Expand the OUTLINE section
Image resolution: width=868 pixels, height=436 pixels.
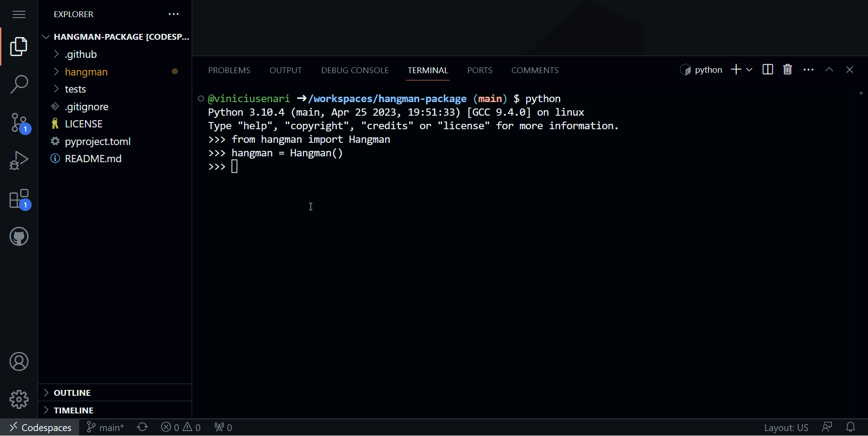point(115,393)
